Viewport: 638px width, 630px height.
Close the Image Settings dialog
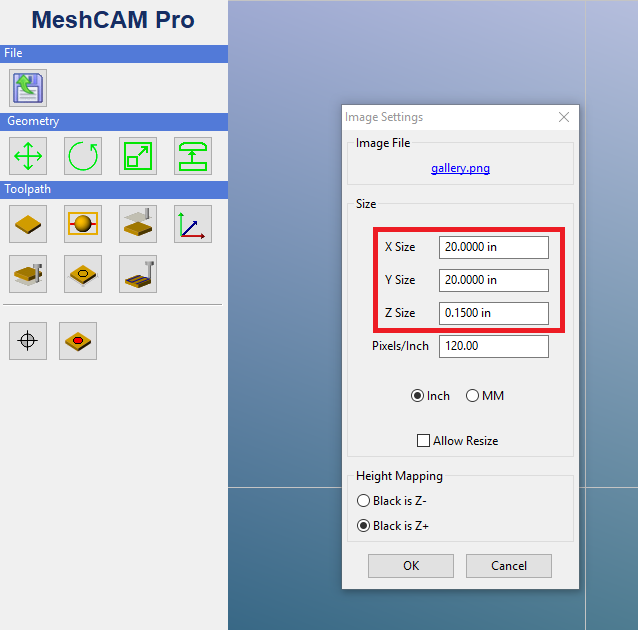564,117
